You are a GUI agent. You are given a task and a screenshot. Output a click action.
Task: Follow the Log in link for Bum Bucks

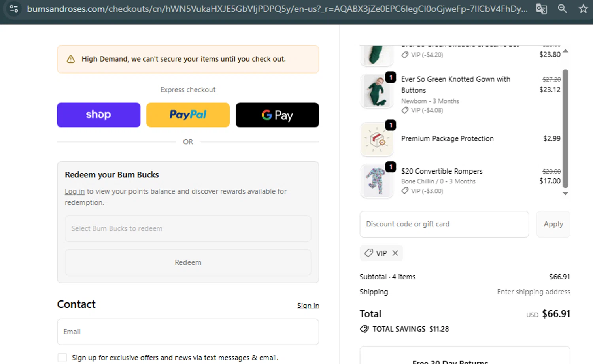click(x=75, y=191)
